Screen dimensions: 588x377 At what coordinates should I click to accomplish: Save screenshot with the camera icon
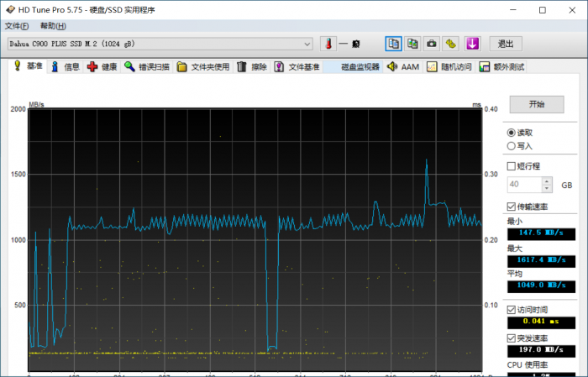click(x=432, y=44)
